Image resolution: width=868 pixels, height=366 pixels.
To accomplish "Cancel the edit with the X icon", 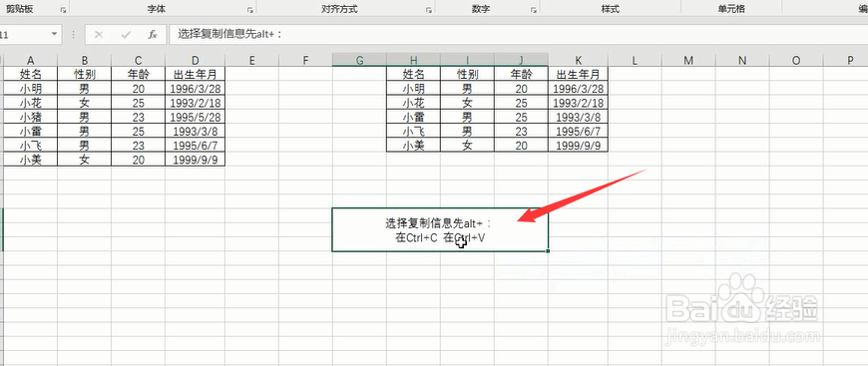I will click(99, 34).
